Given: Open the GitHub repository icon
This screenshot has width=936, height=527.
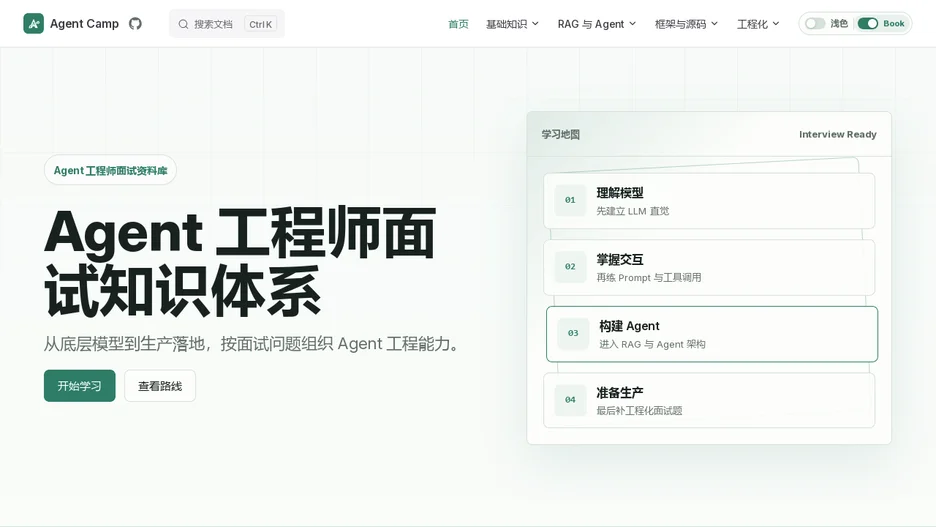Looking at the screenshot, I should tap(136, 24).
